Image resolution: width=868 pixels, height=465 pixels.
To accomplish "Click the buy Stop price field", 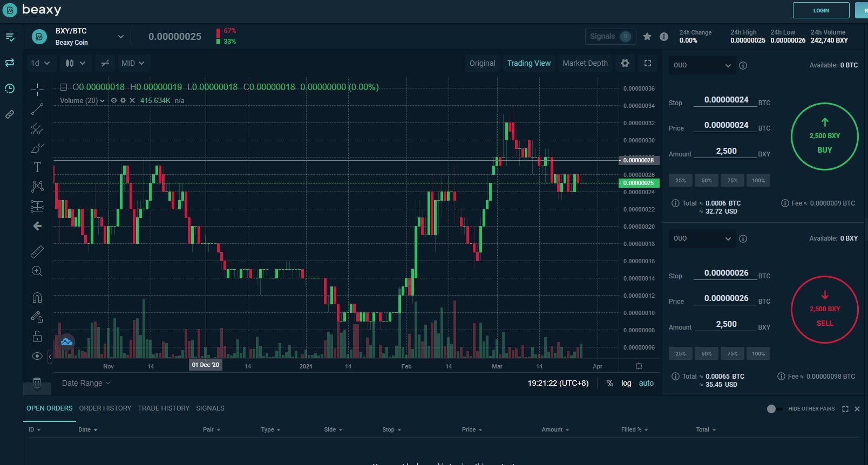I will [x=726, y=100].
